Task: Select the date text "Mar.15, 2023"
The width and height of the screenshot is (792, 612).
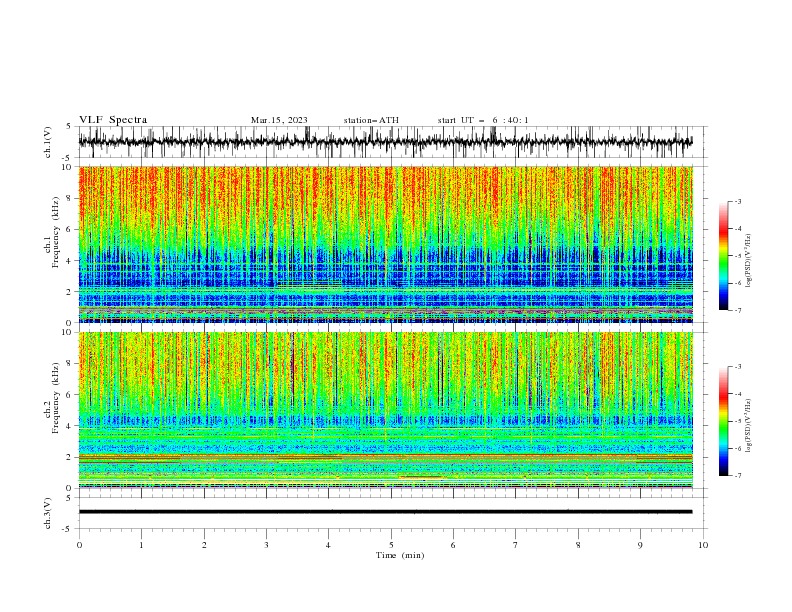Action: click(x=279, y=120)
